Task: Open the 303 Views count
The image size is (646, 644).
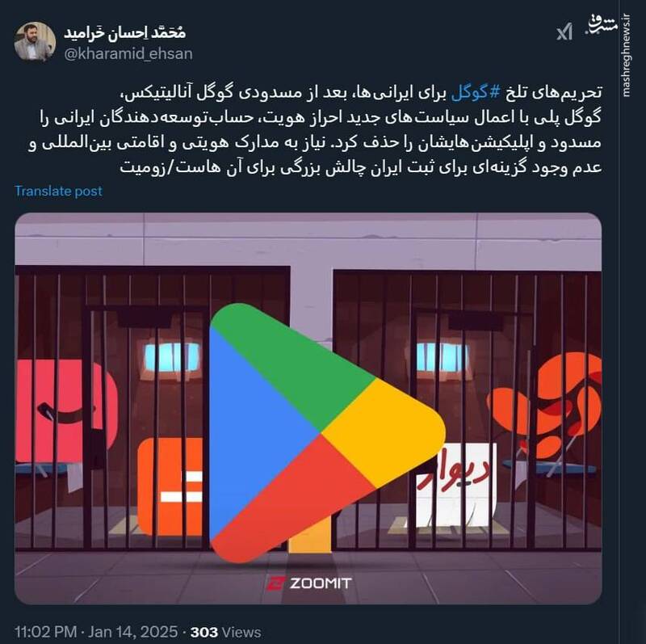Action: tap(225, 632)
